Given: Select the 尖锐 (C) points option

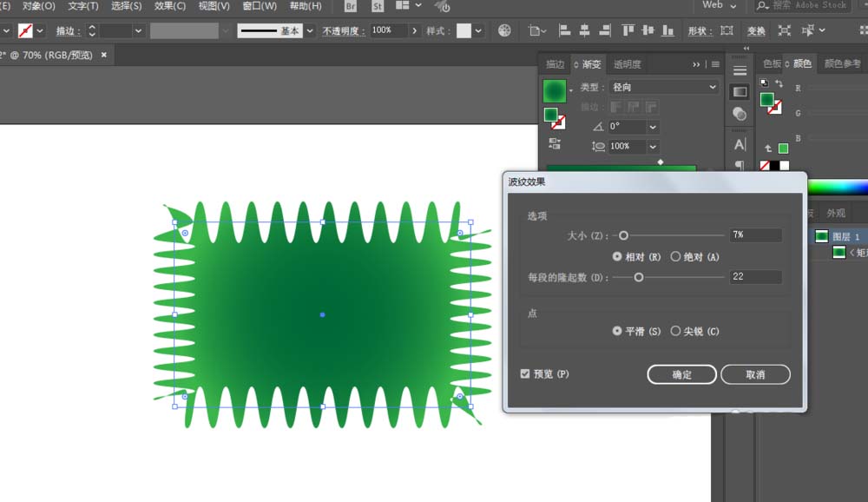Looking at the screenshot, I should coord(694,331).
